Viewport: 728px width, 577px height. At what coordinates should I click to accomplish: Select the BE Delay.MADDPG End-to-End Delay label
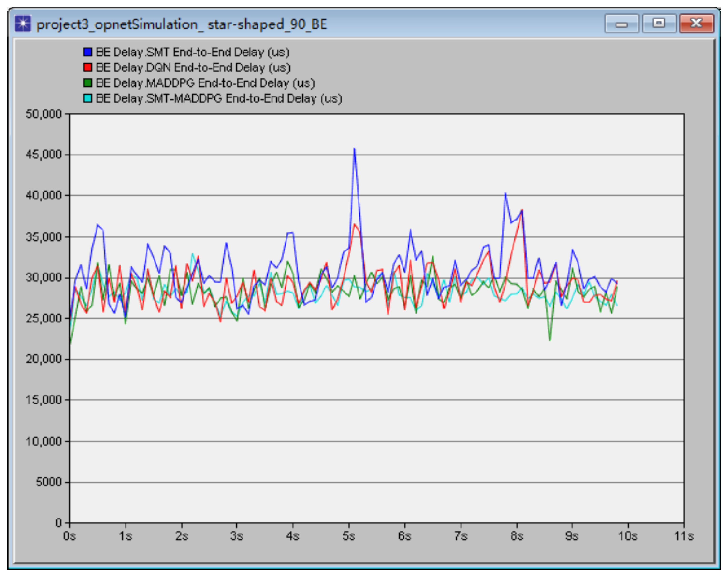[x=205, y=83]
